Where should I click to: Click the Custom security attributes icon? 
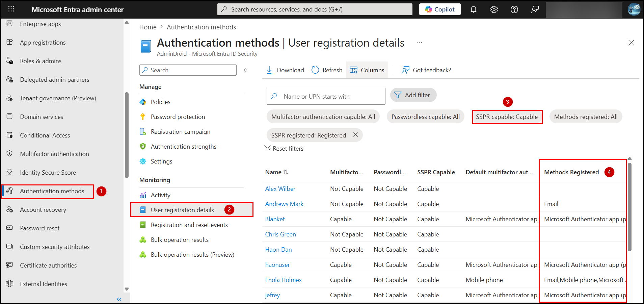(x=10, y=247)
